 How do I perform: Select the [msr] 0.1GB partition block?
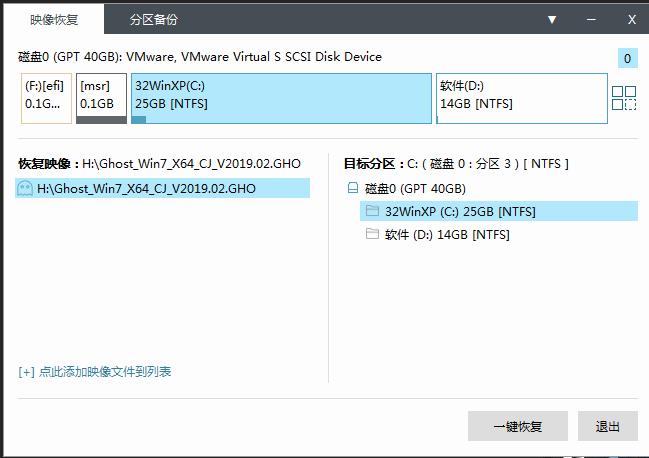point(101,98)
